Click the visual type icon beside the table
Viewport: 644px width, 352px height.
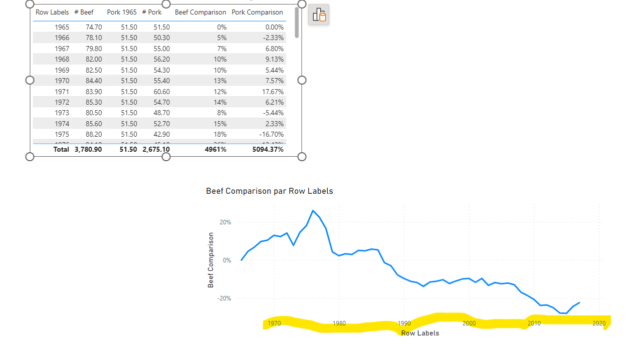319,15
